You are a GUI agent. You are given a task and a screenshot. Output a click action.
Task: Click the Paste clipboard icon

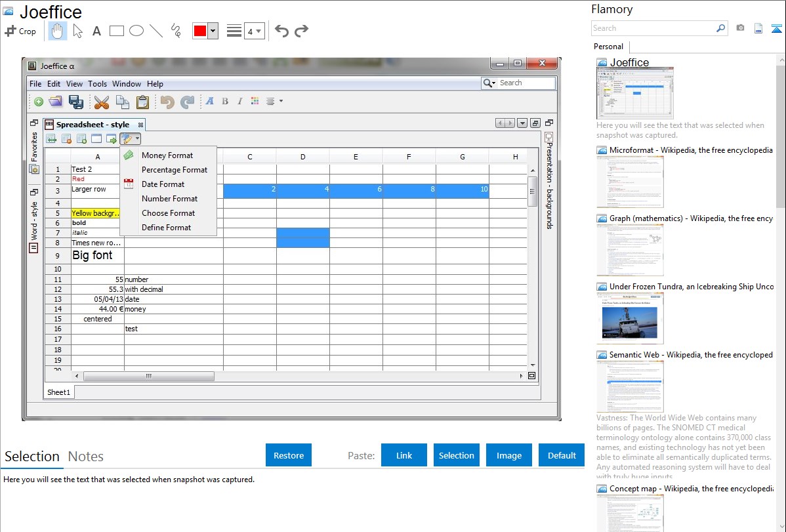pyautogui.click(x=143, y=102)
